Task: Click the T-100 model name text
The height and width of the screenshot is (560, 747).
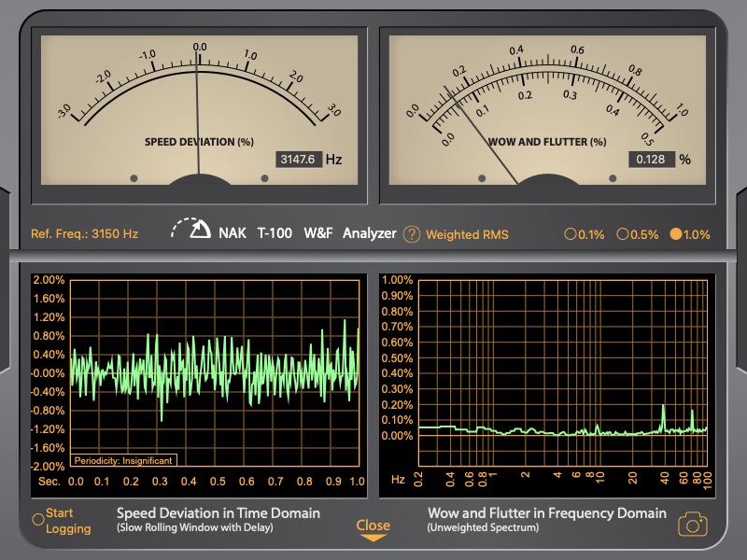Action: [x=275, y=233]
